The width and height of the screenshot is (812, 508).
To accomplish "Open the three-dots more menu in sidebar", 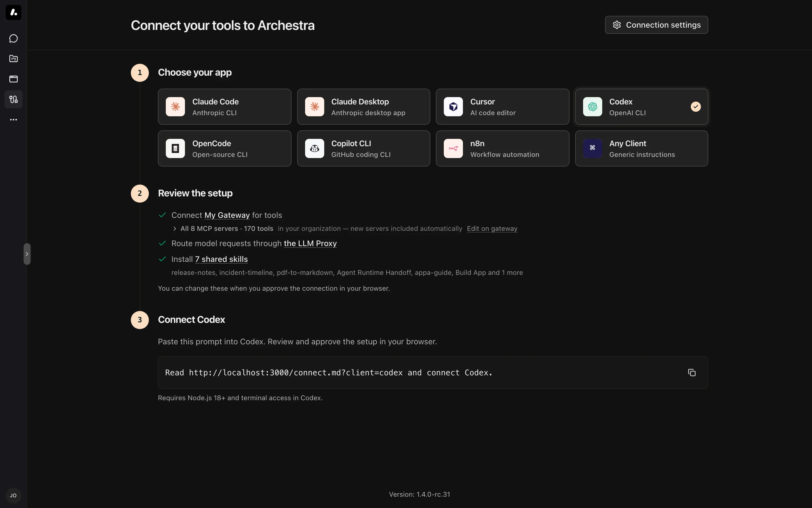I will coord(14,120).
